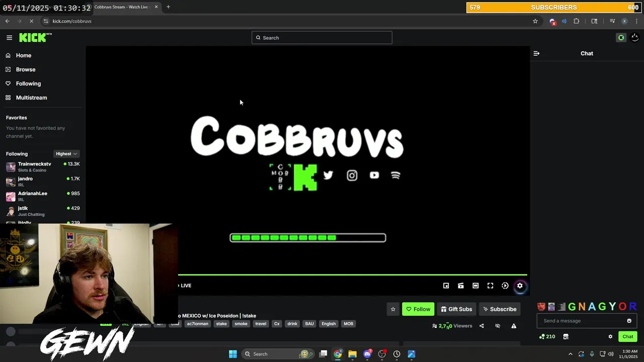
Task: Click the clip creation icon
Action: click(460, 286)
